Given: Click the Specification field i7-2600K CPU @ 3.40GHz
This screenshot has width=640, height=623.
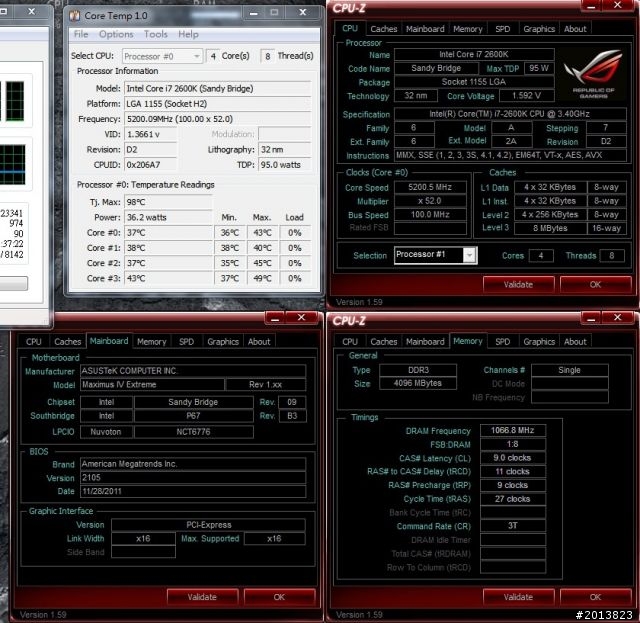Looking at the screenshot, I should 510,114.
